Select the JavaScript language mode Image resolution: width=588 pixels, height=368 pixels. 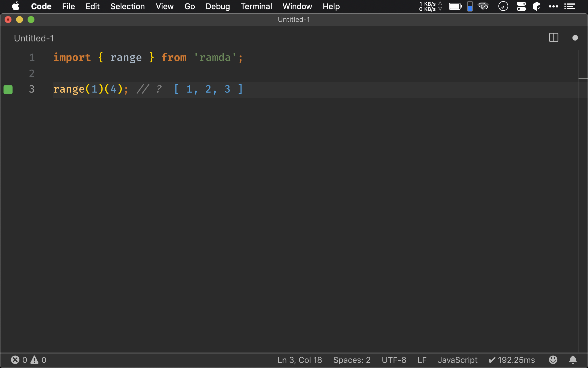(458, 360)
